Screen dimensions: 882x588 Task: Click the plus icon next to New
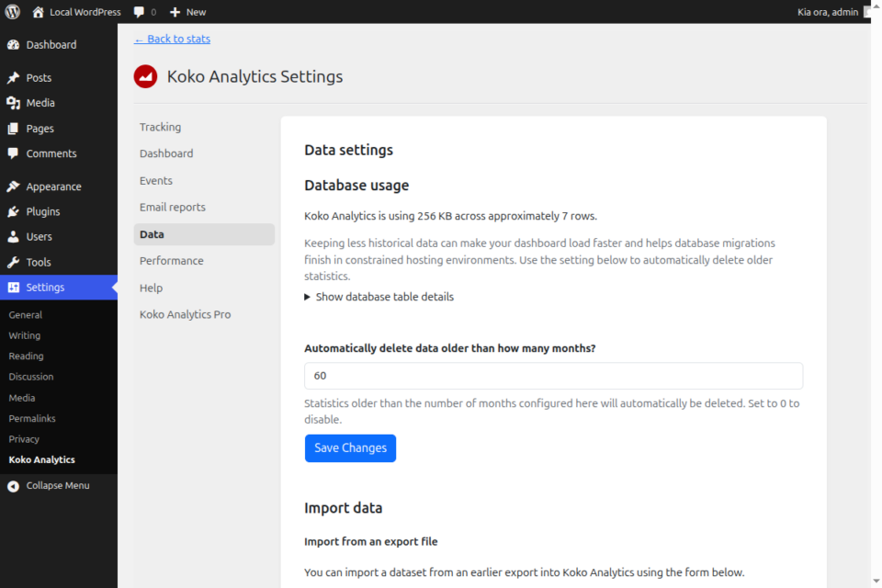click(175, 12)
